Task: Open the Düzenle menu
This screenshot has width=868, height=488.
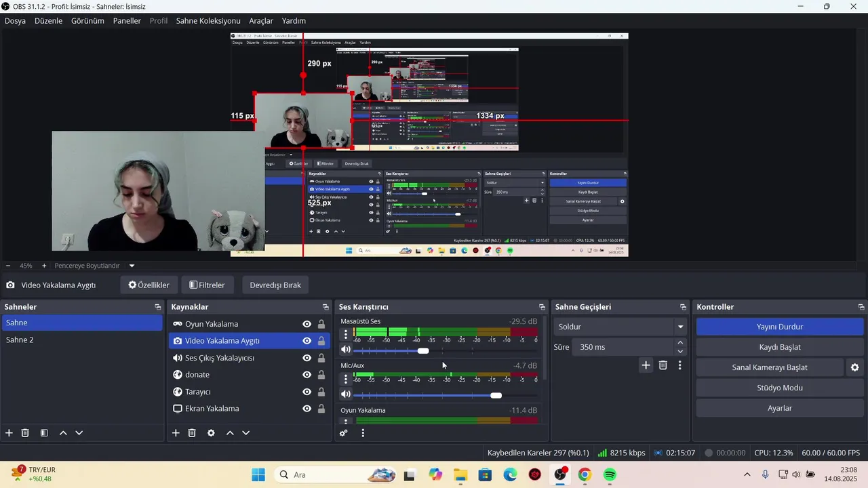Action: coord(48,21)
